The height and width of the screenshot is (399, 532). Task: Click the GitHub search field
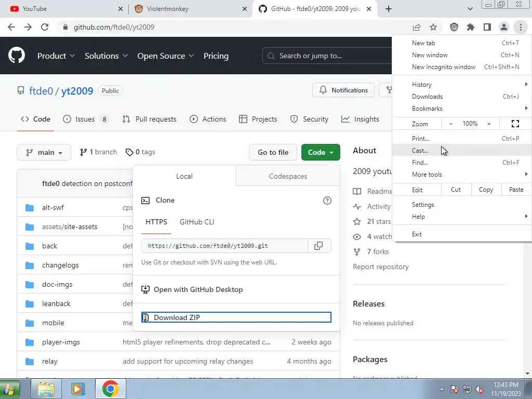tap(327, 56)
